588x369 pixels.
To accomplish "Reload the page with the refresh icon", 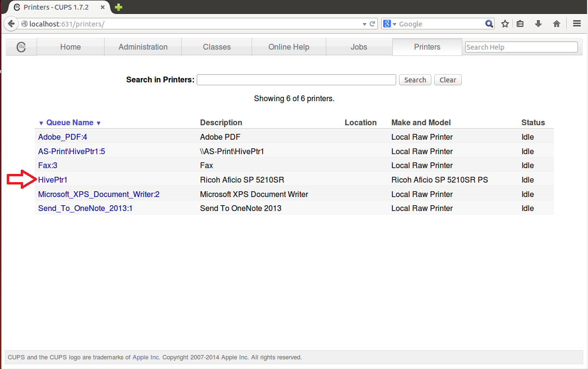I will pyautogui.click(x=373, y=24).
